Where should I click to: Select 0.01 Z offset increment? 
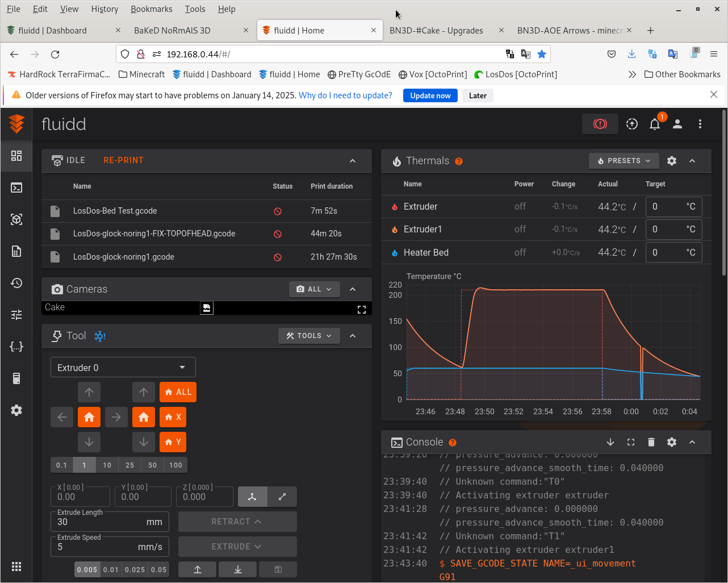[x=111, y=569]
